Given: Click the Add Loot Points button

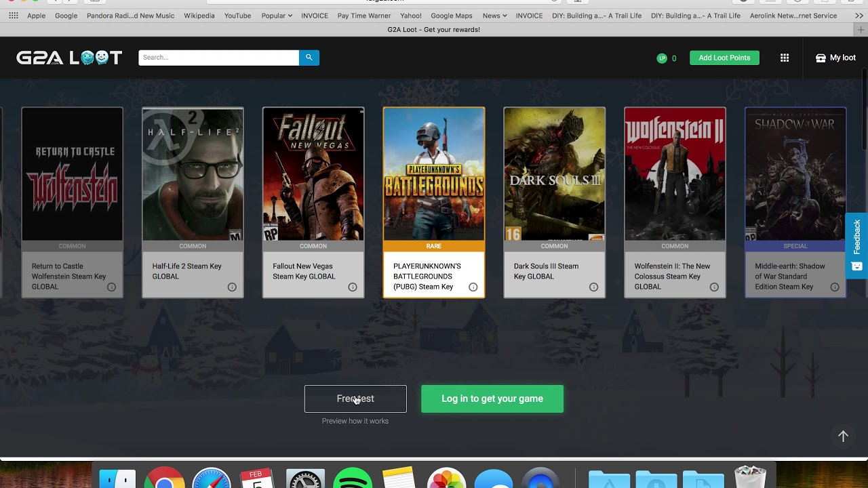Looking at the screenshot, I should pos(724,58).
